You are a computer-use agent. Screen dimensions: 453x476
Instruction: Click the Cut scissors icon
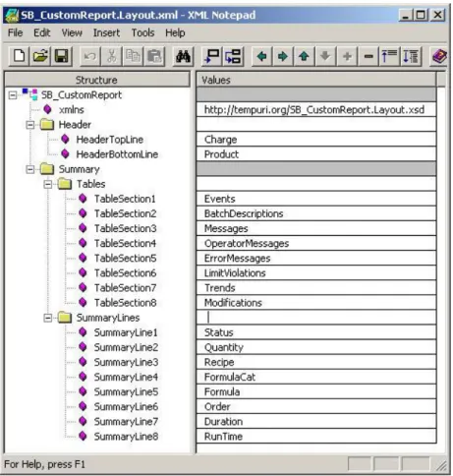pyautogui.click(x=111, y=56)
